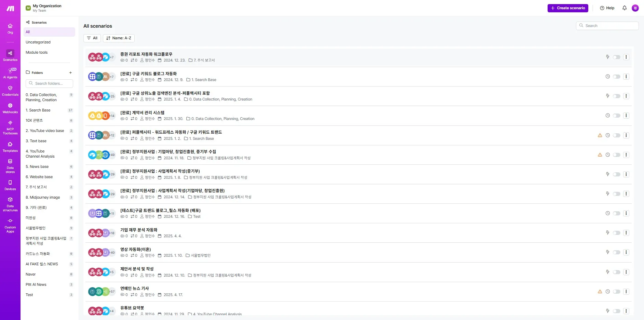Click the Create scenario button
The height and width of the screenshot is (320, 644).
(x=568, y=8)
